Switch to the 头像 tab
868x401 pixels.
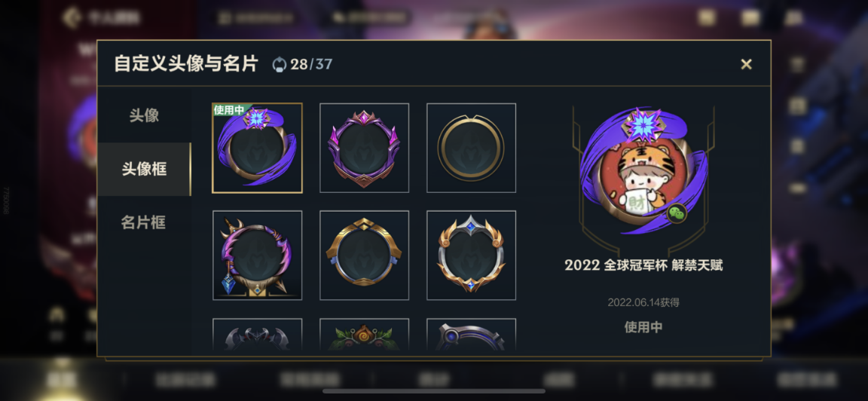click(144, 115)
